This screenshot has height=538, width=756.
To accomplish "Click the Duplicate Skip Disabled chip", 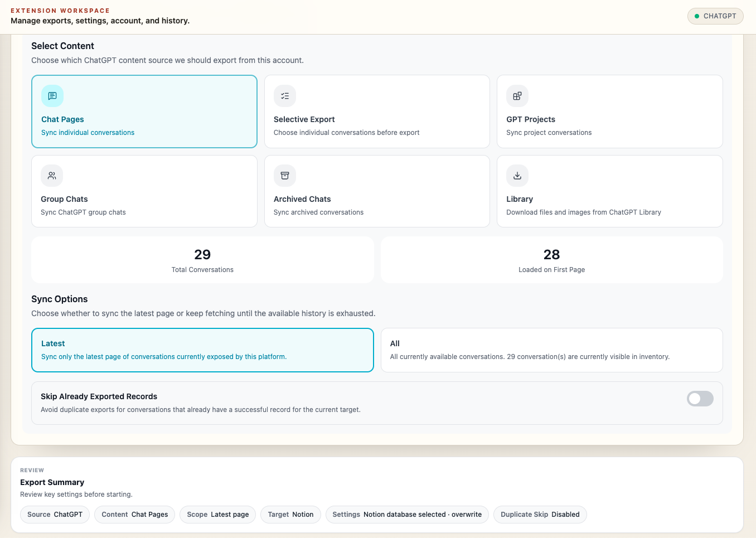I will 540,515.
